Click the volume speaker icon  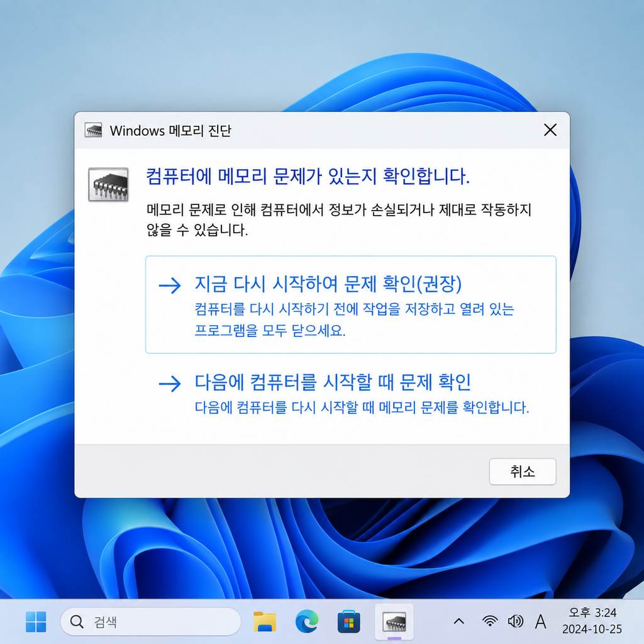515,621
